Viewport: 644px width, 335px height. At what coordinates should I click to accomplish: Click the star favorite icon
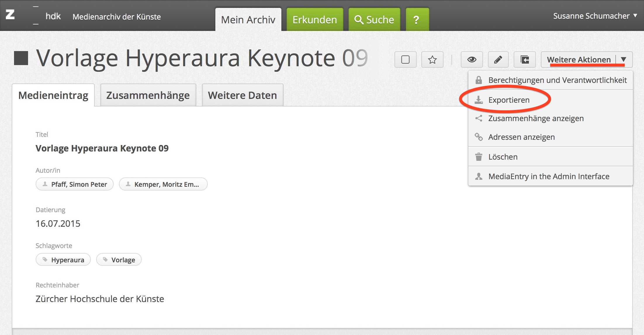click(432, 60)
